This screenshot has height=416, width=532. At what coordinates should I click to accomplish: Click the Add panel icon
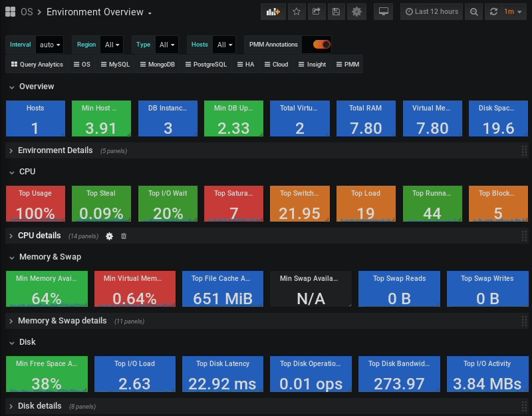pos(273,11)
